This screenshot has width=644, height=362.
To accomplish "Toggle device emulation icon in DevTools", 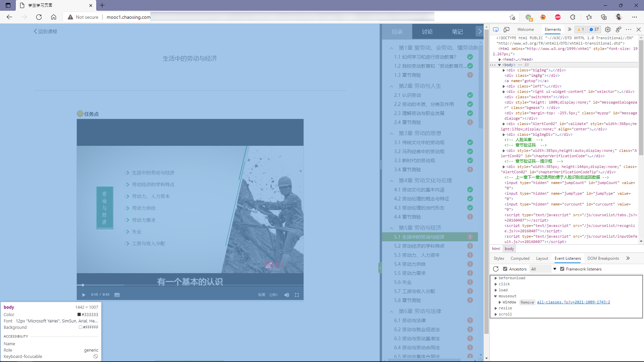I will click(x=506, y=29).
